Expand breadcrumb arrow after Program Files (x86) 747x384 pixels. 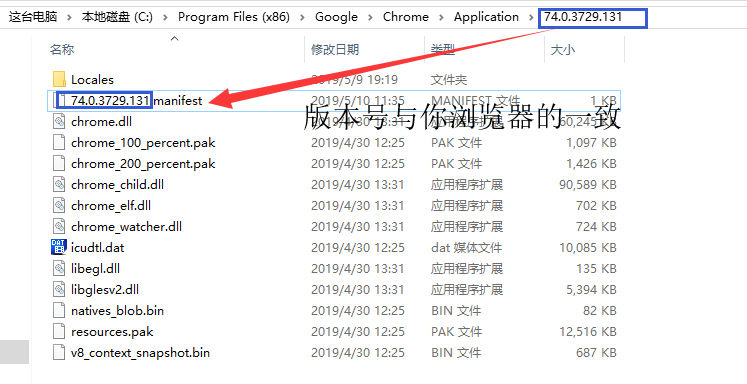tap(303, 18)
